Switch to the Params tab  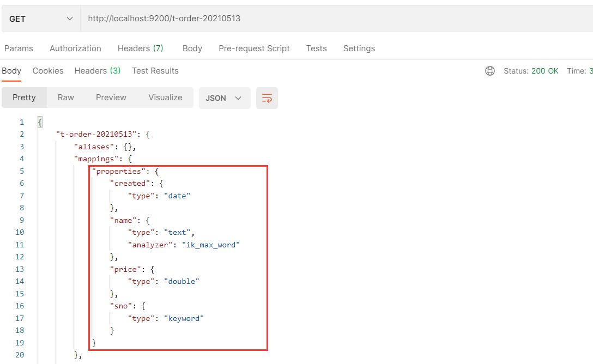[19, 48]
